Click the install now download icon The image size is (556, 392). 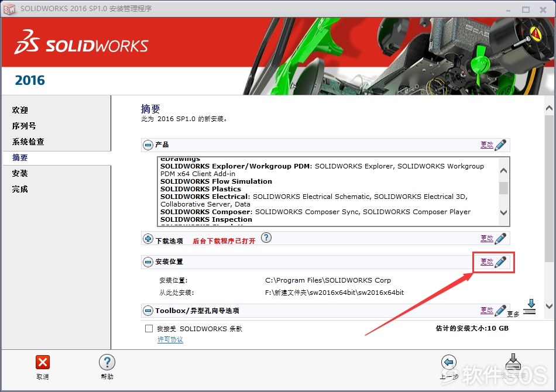click(513, 362)
